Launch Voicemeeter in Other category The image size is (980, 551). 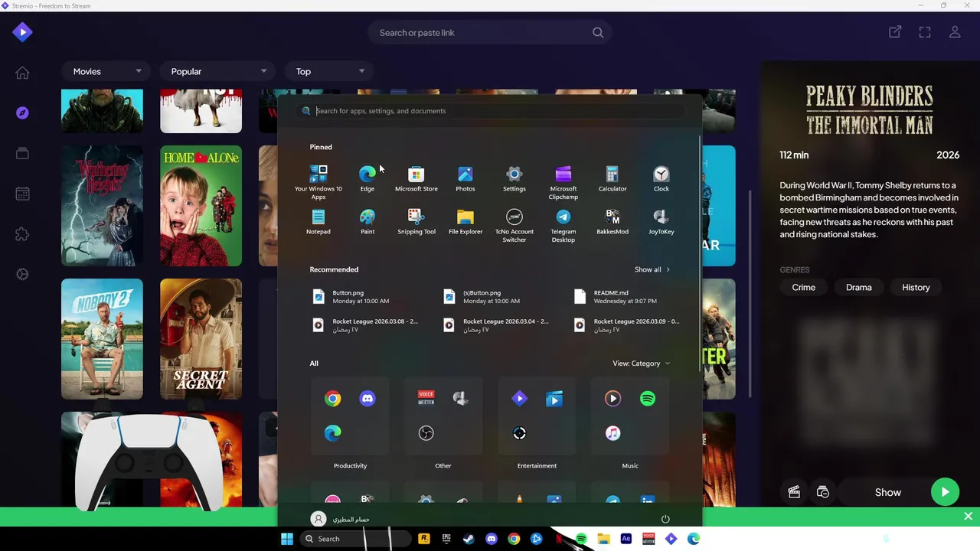[426, 398]
